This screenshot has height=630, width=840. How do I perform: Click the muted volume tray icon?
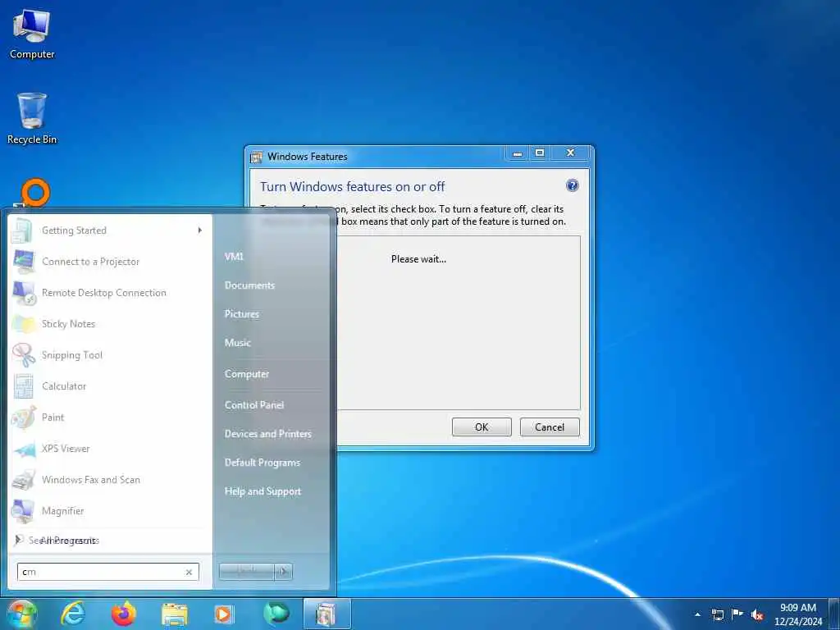(x=757, y=614)
